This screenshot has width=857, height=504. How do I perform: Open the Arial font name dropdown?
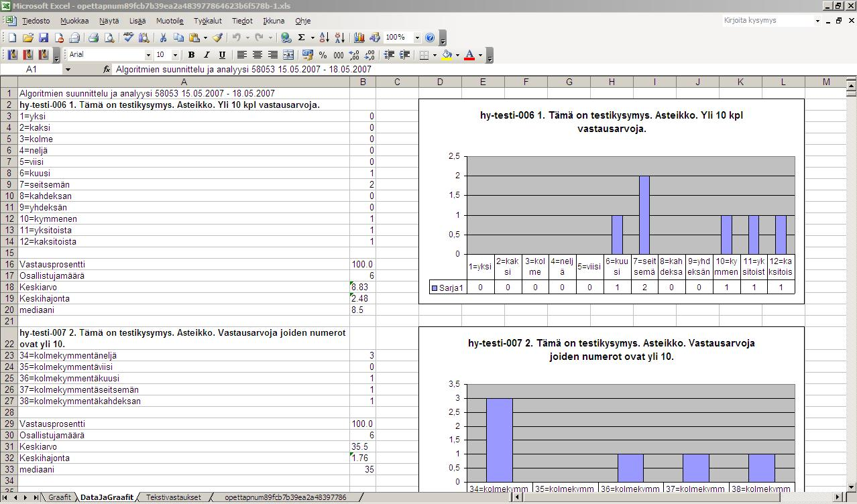click(x=148, y=55)
